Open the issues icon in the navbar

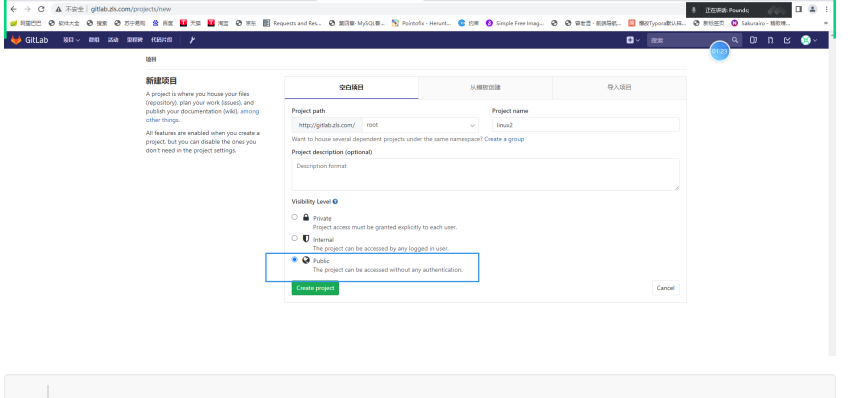[x=753, y=40]
